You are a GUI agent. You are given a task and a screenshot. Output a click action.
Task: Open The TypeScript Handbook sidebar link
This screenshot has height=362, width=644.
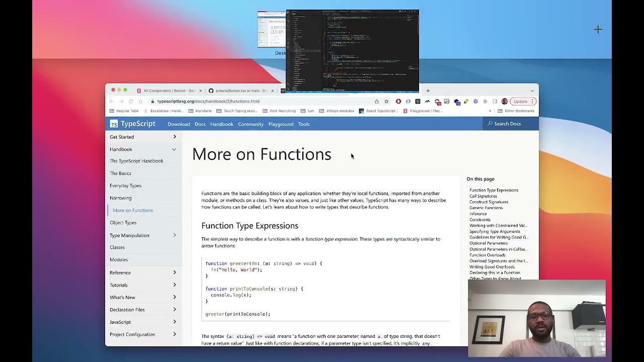(136, 161)
